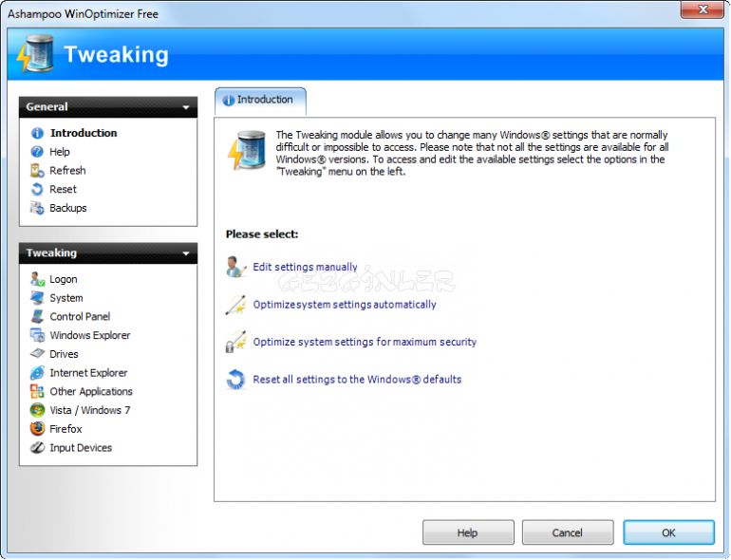Collapse the Tweaking panel arrow
731x560 pixels.
click(x=186, y=253)
